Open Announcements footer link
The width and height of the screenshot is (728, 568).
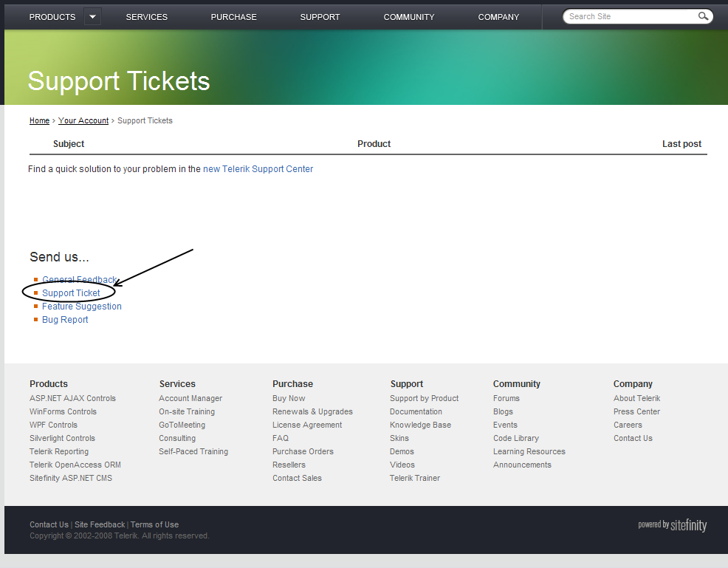pos(522,465)
